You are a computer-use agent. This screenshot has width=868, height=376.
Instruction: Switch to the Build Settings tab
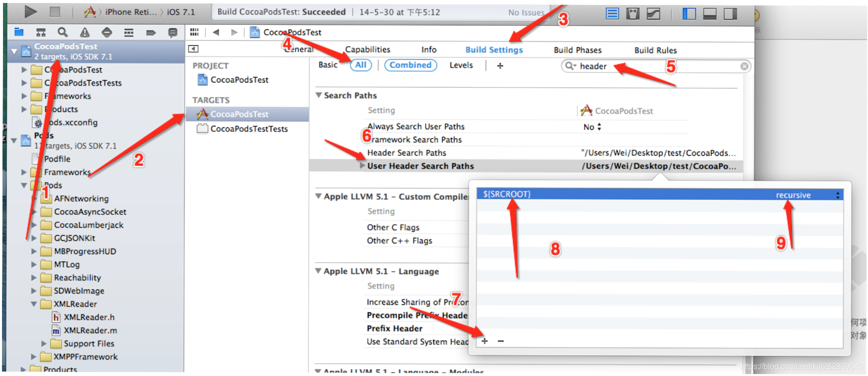(494, 50)
